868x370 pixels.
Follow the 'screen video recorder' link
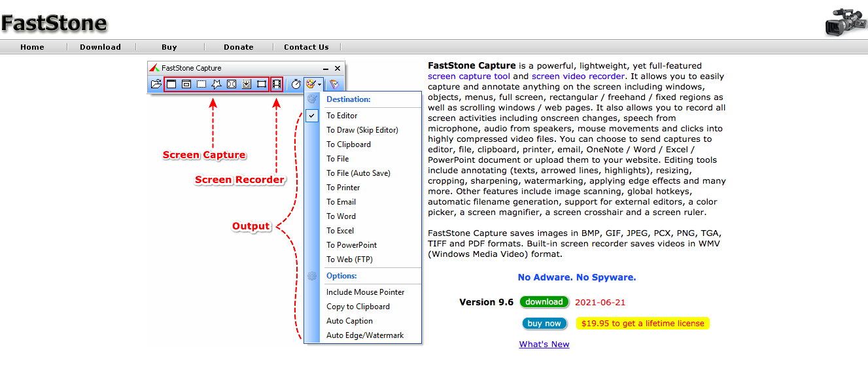point(578,76)
